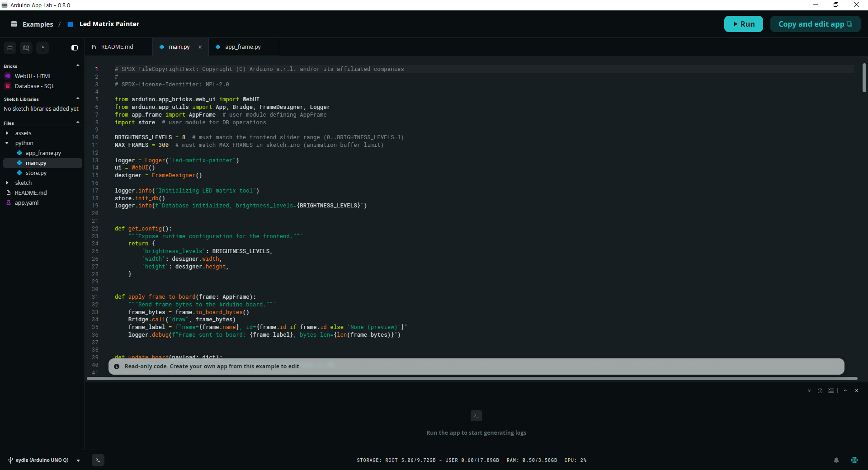Click the main.py tab Python icon
Viewport: 868px width, 470px height.
pos(162,47)
